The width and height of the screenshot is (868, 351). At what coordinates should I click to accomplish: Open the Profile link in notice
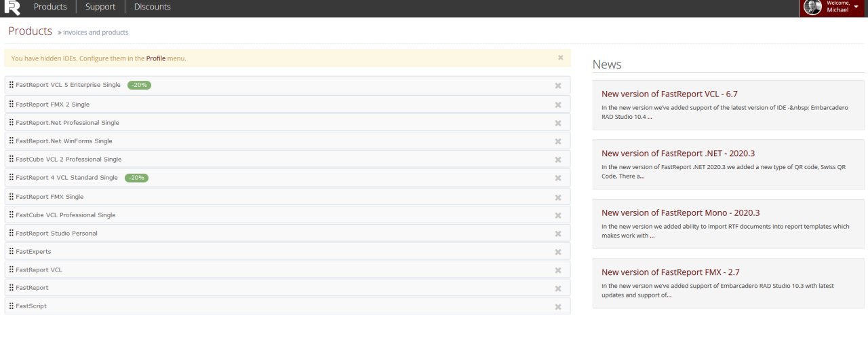pyautogui.click(x=156, y=58)
